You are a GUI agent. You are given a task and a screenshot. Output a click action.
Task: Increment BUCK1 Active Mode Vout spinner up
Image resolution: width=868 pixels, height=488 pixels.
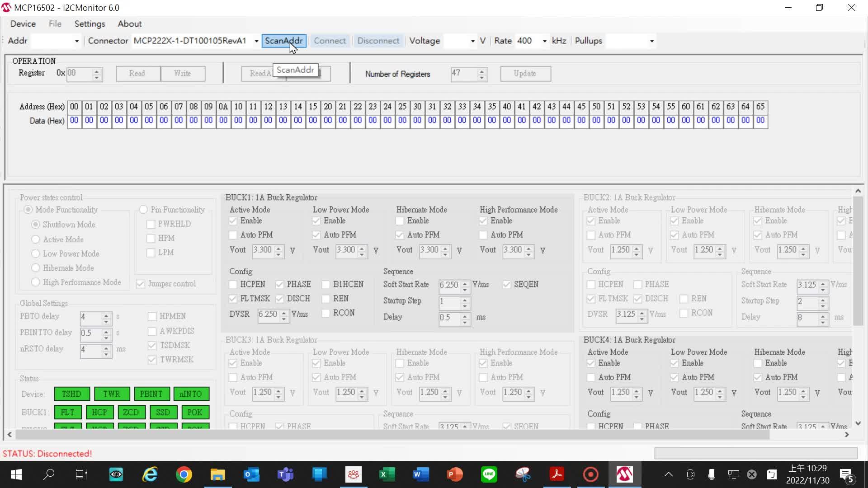pos(279,247)
